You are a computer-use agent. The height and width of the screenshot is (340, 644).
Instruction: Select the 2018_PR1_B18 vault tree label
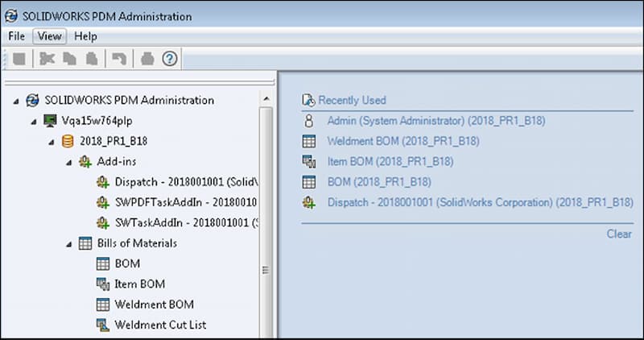point(114,141)
